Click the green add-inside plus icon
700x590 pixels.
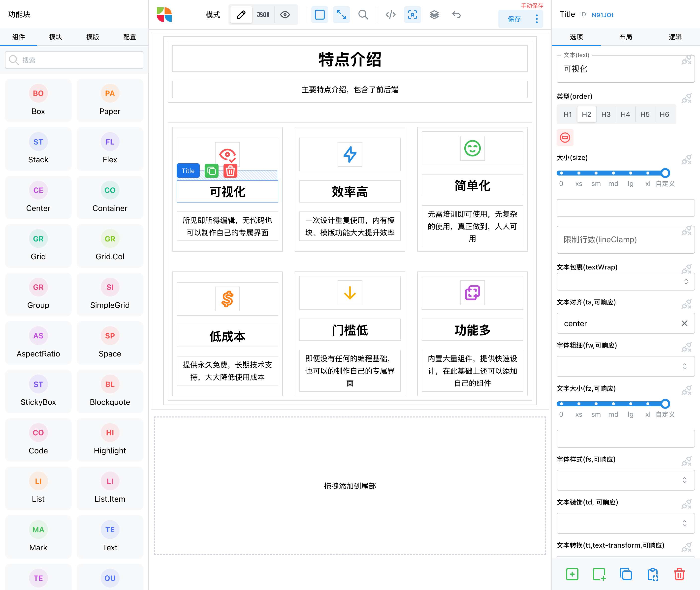coord(572,574)
